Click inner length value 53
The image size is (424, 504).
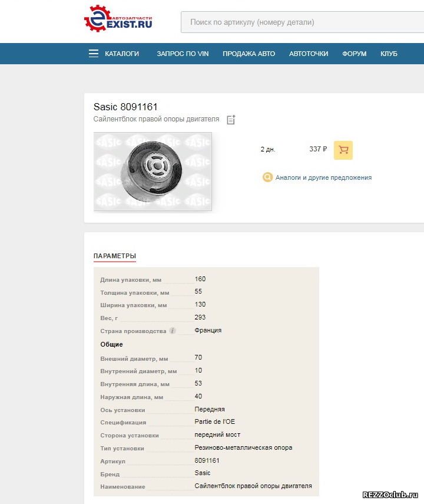(x=198, y=383)
